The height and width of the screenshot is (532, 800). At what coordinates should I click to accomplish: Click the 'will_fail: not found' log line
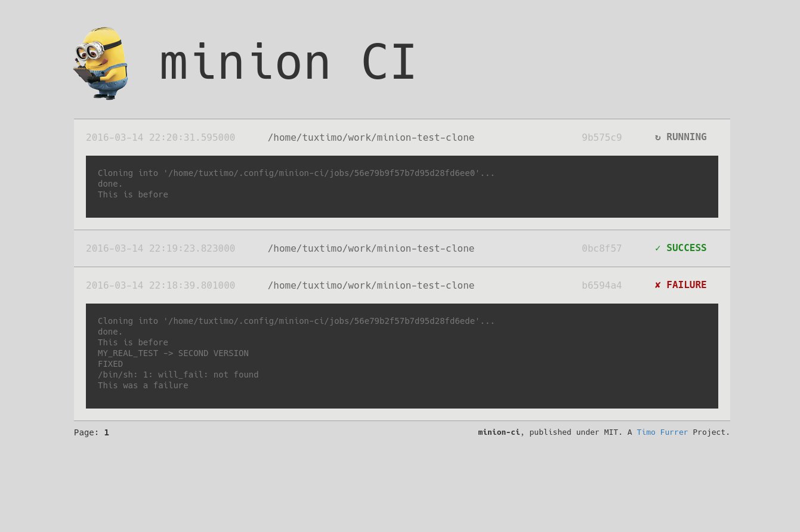[178, 375]
